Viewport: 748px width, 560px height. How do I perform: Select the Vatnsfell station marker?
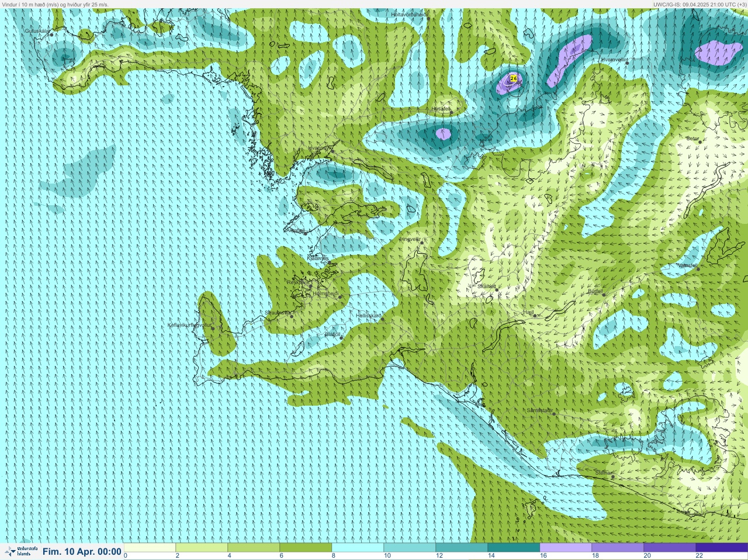point(698,269)
